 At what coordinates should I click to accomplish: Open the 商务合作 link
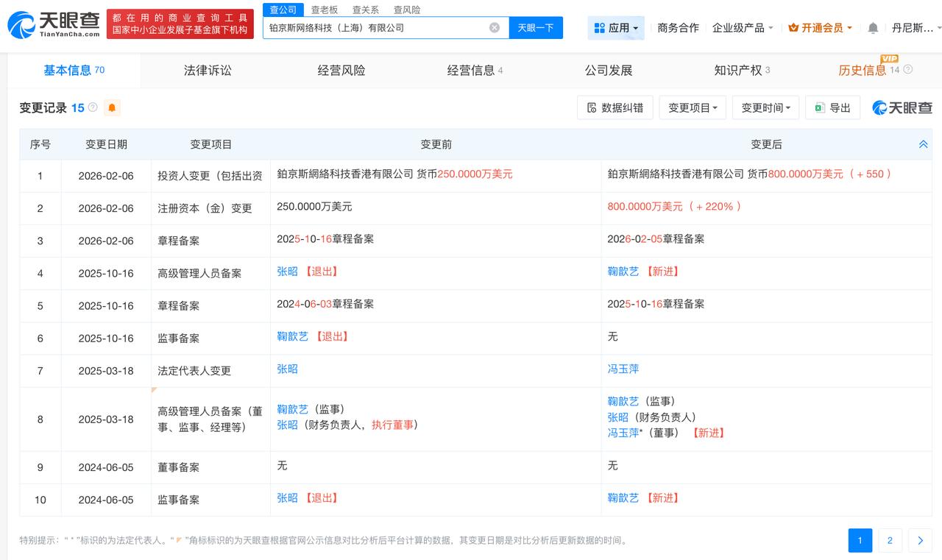pyautogui.click(x=678, y=28)
